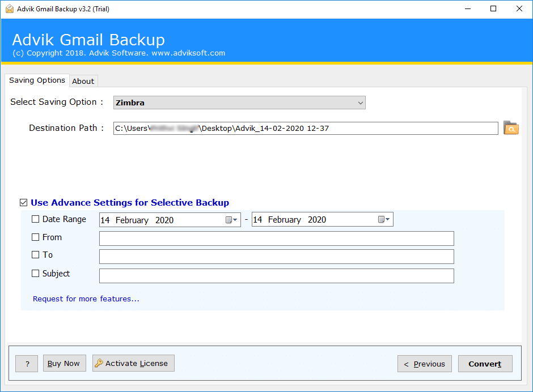Image resolution: width=533 pixels, height=392 pixels.
Task: Select the end date year 2020
Action: tap(317, 220)
